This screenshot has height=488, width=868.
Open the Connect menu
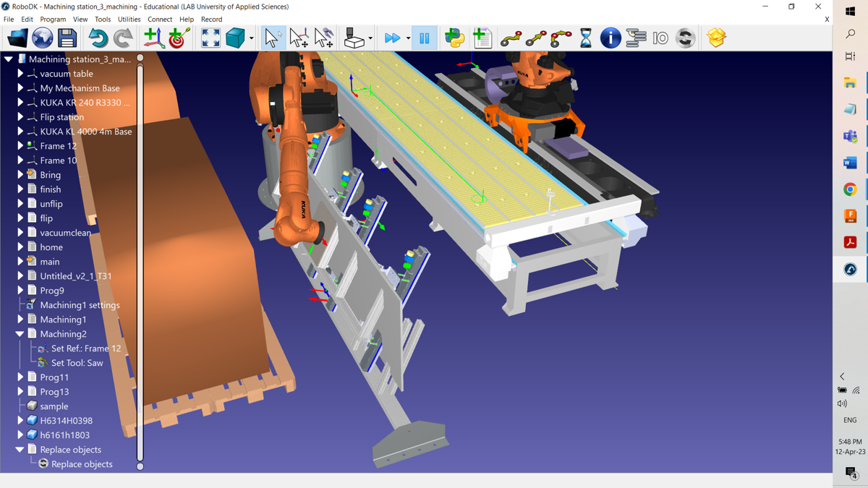tap(160, 20)
